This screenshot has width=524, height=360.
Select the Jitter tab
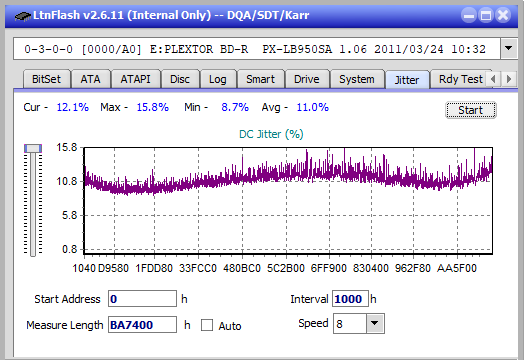tap(407, 80)
